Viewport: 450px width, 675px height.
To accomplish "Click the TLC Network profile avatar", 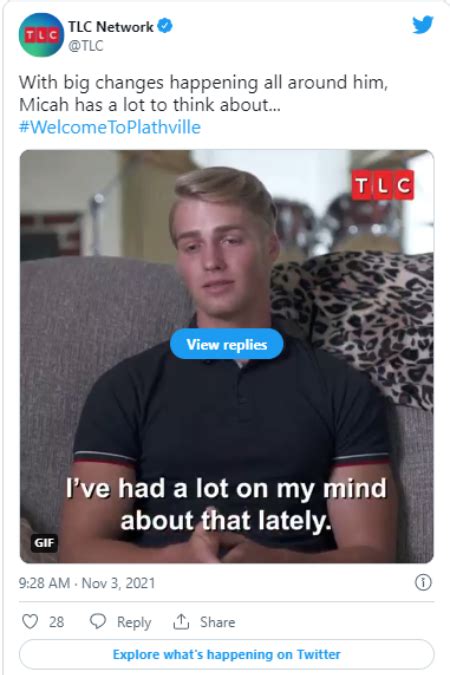I will pyautogui.click(x=41, y=34).
